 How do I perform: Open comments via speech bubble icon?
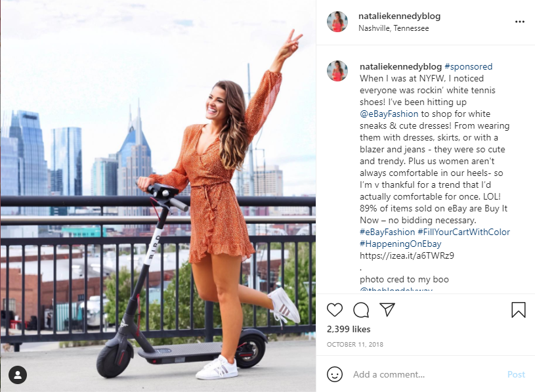pyautogui.click(x=360, y=310)
